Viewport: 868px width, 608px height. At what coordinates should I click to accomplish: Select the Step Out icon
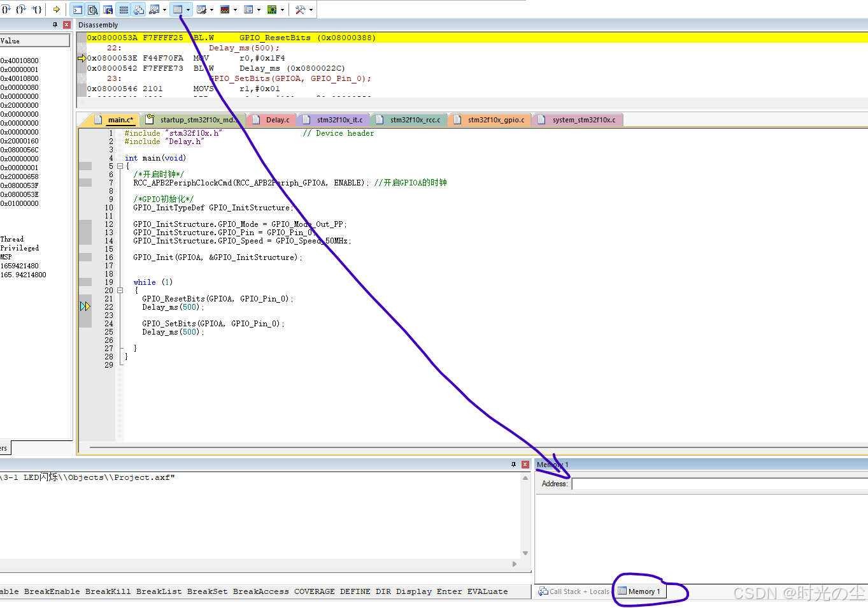[37, 9]
